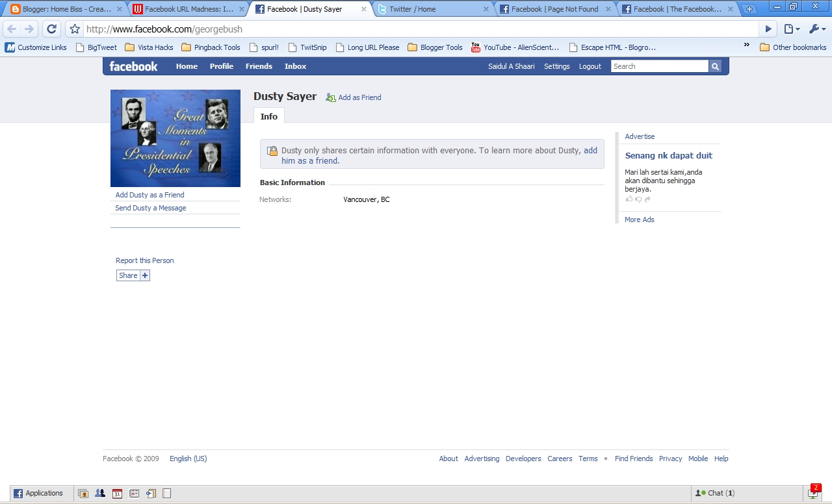This screenshot has height=504, width=832.
Task: Click the BigTweet bookmark
Action: click(96, 47)
